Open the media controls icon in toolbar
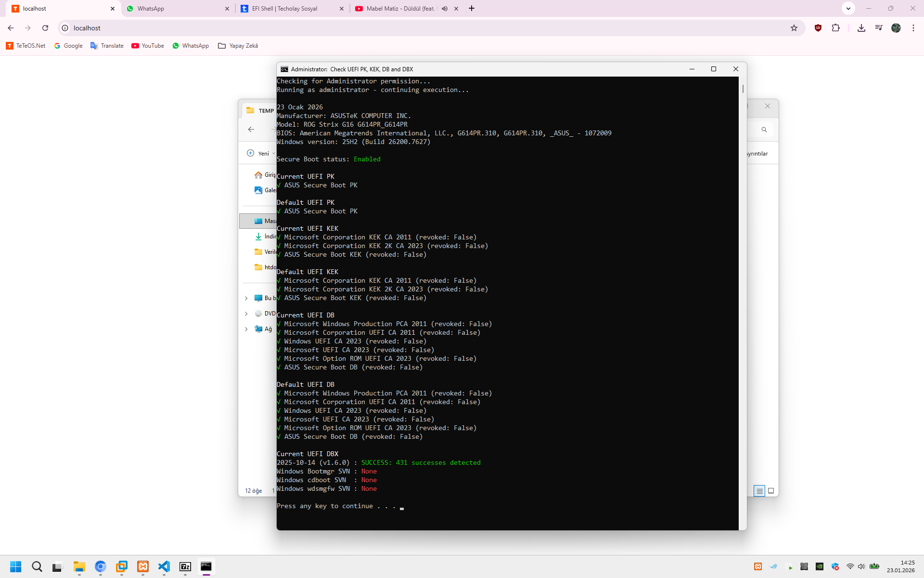Image resolution: width=924 pixels, height=578 pixels. 879,28
